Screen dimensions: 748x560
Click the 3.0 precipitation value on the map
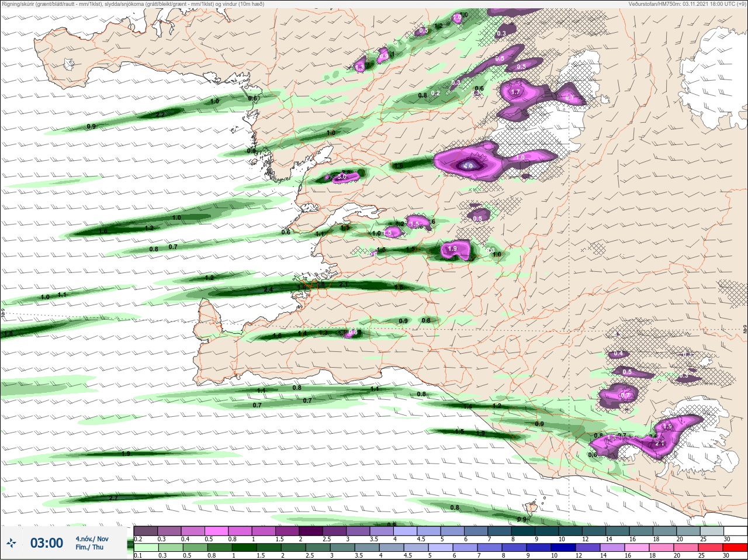[x=342, y=177]
